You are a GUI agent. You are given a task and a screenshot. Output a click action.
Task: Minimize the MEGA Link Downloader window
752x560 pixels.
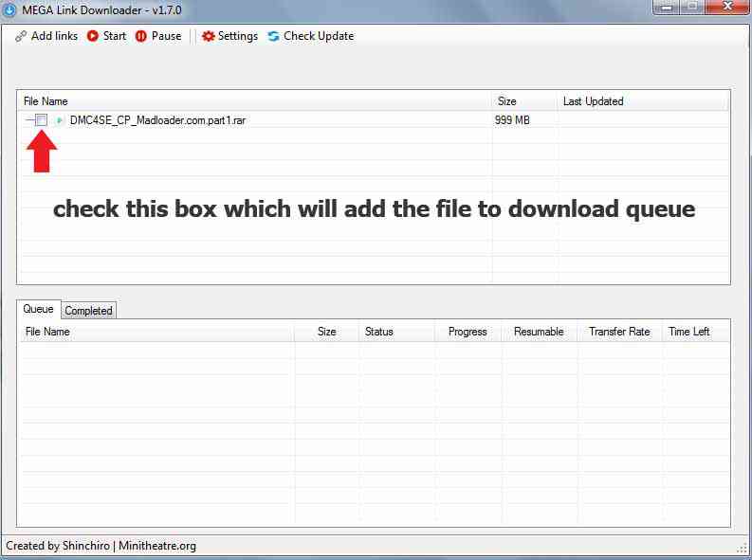(667, 7)
